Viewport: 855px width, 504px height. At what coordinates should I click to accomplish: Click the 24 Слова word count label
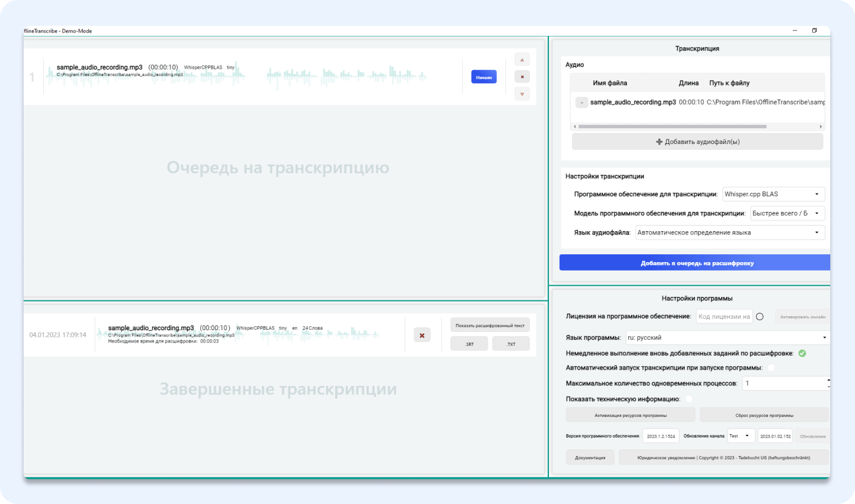313,328
